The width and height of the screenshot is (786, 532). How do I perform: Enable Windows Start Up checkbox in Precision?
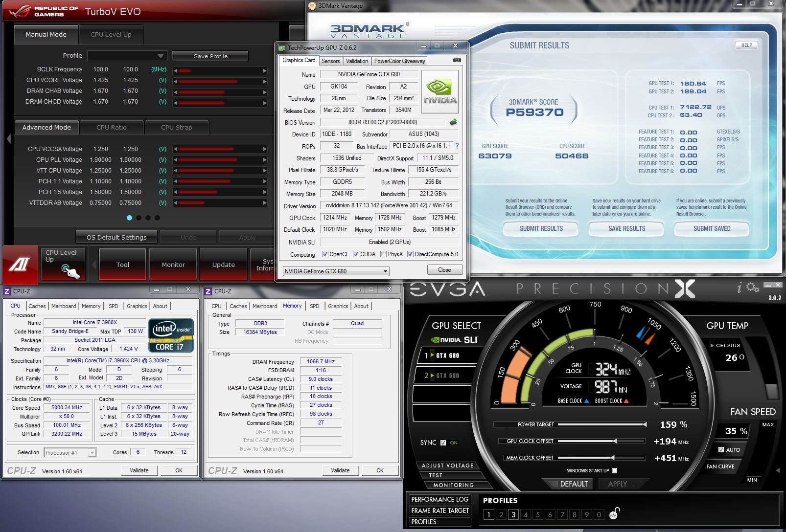[x=614, y=470]
